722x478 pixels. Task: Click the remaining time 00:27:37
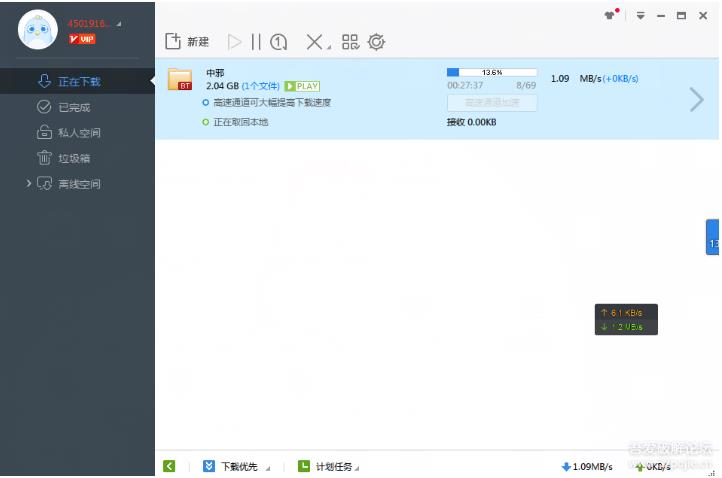465,85
